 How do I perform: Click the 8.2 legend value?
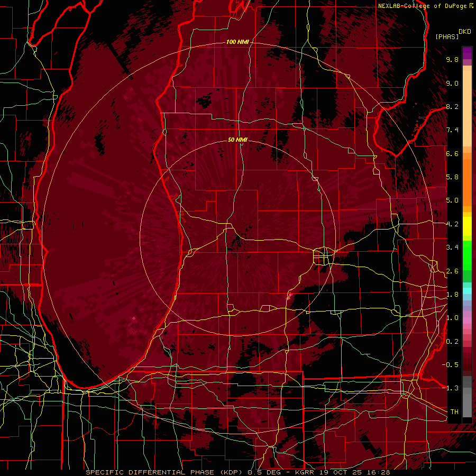point(452,106)
